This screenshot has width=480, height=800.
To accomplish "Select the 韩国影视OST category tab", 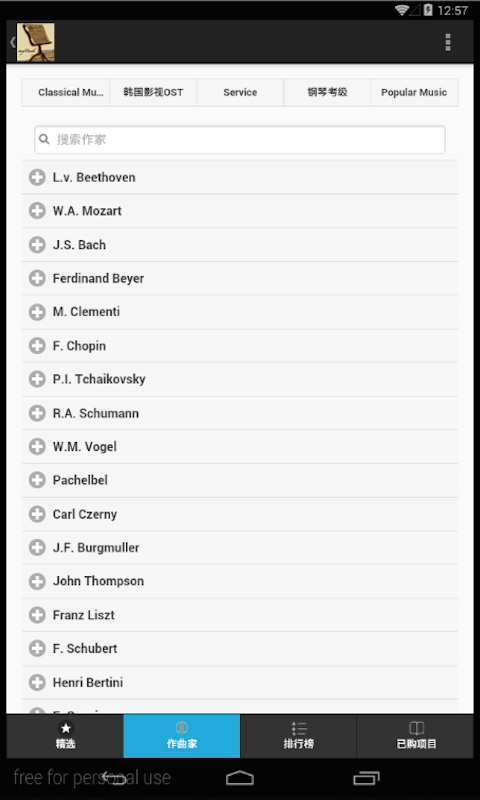I will pos(153,92).
